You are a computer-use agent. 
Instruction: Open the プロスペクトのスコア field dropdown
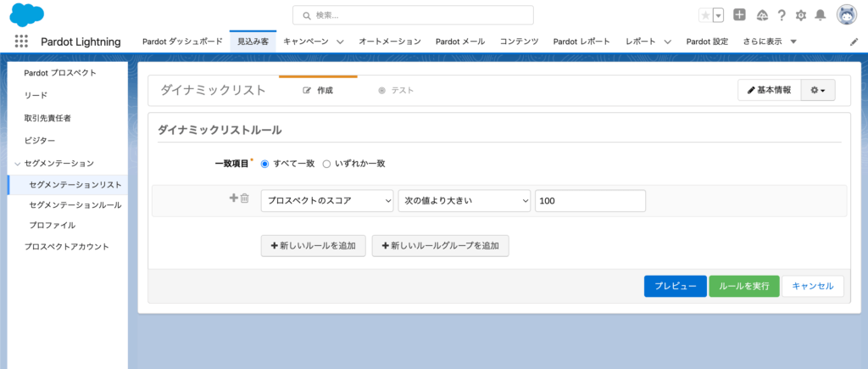tap(327, 201)
